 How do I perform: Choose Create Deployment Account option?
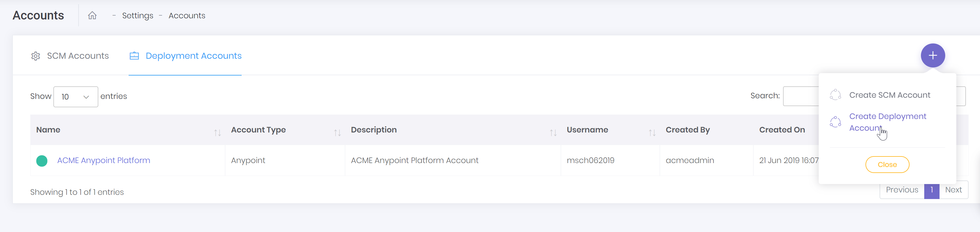888,122
